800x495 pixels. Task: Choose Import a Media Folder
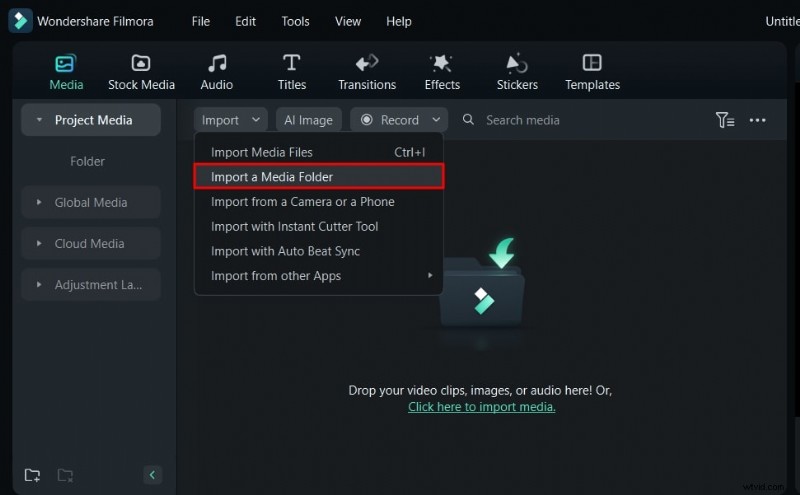pos(317,177)
